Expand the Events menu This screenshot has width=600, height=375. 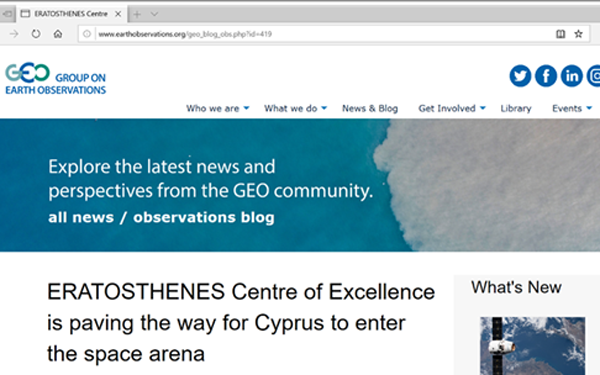pos(572,109)
